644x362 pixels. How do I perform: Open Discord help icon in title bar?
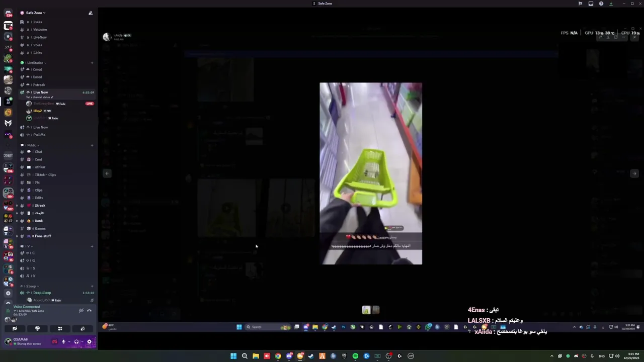(x=601, y=4)
